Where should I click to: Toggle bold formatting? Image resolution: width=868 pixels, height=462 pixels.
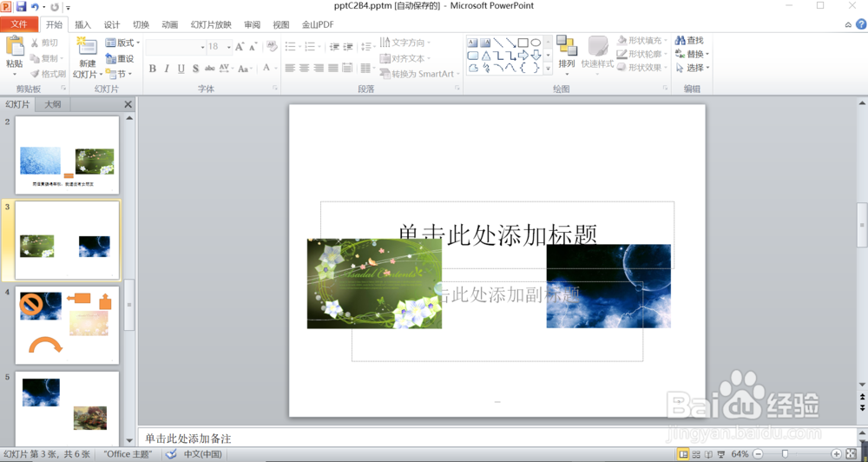(x=152, y=69)
